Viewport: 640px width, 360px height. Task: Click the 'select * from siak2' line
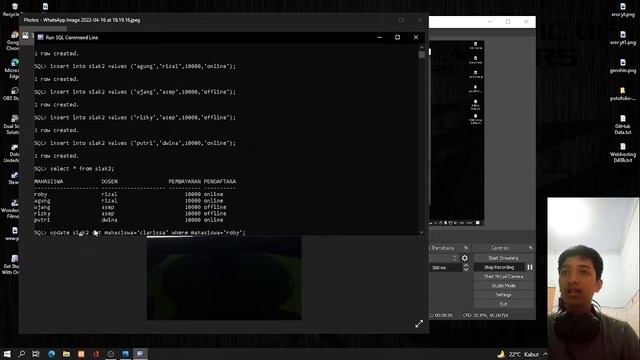(74, 169)
